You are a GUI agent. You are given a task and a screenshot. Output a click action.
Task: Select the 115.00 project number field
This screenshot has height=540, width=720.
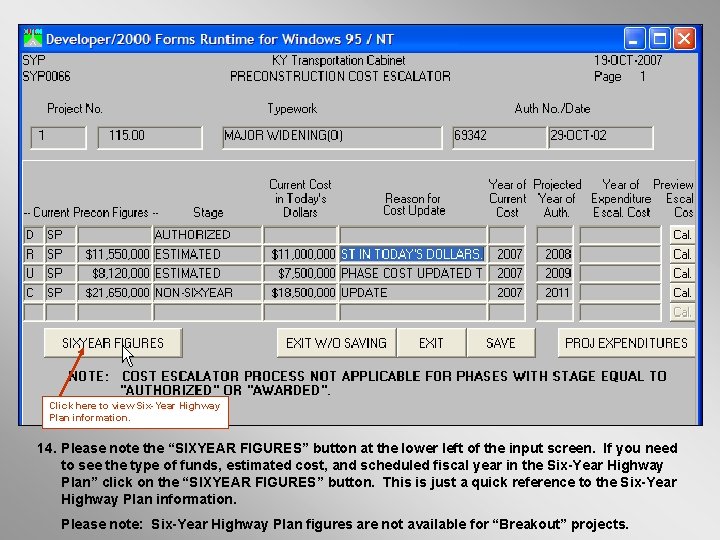[x=150, y=137]
